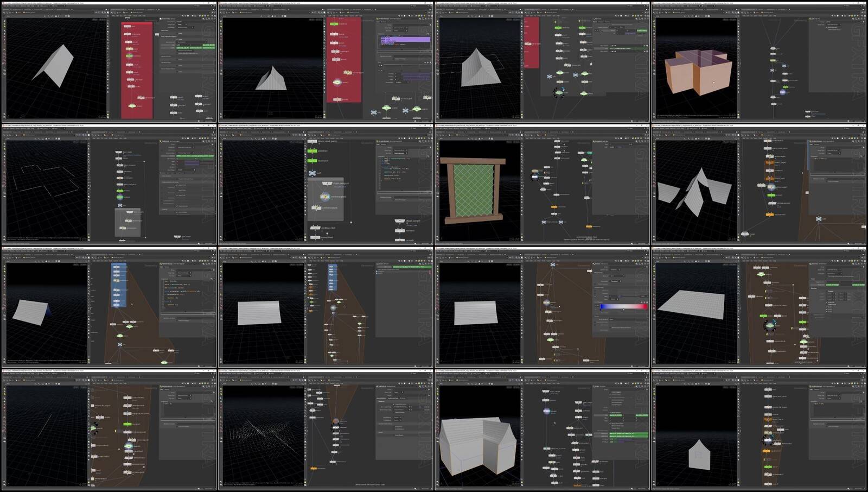Click the purple highlighted code in wrangle editor
Image resolution: width=868 pixels, height=492 pixels.
(x=405, y=40)
